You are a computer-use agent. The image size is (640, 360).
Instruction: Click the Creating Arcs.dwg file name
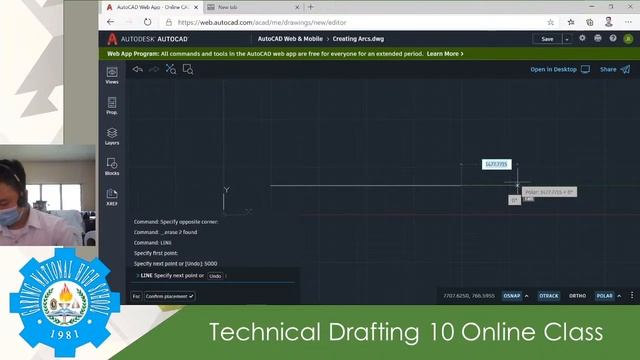click(x=358, y=39)
